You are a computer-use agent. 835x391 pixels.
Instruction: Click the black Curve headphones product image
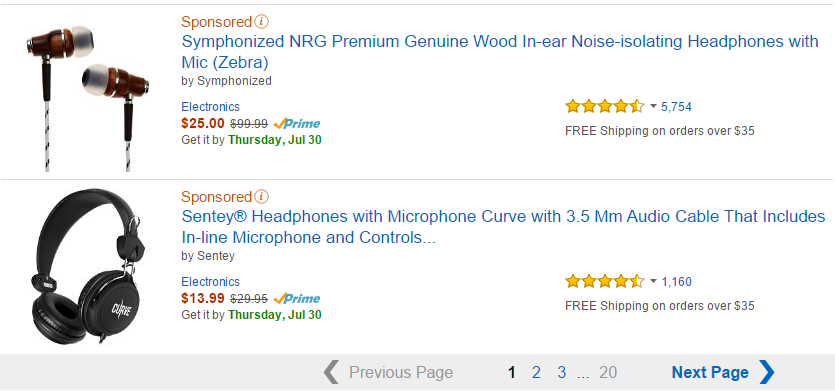pos(88,268)
